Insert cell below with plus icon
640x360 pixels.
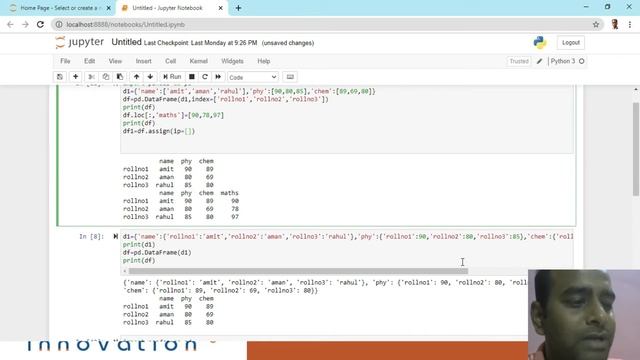point(76,77)
